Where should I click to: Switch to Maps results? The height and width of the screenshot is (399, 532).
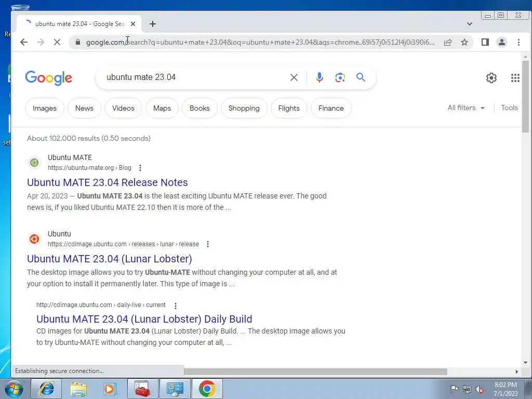click(162, 108)
